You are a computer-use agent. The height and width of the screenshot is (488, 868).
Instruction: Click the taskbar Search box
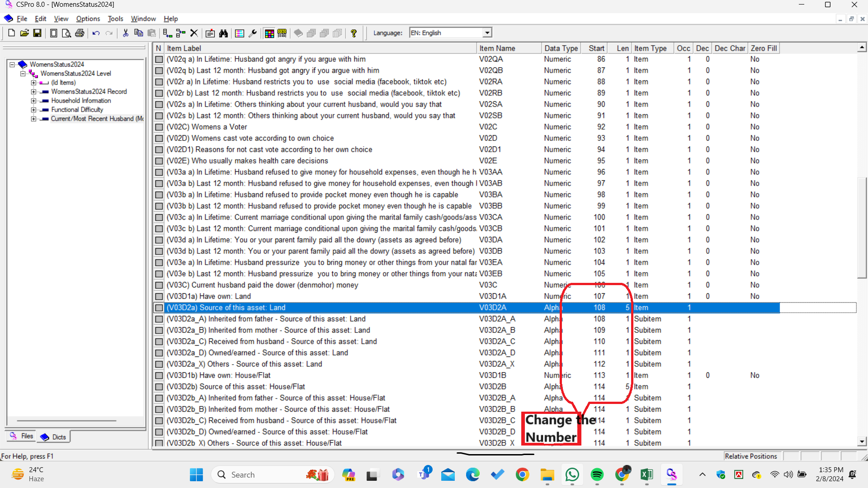tap(273, 475)
